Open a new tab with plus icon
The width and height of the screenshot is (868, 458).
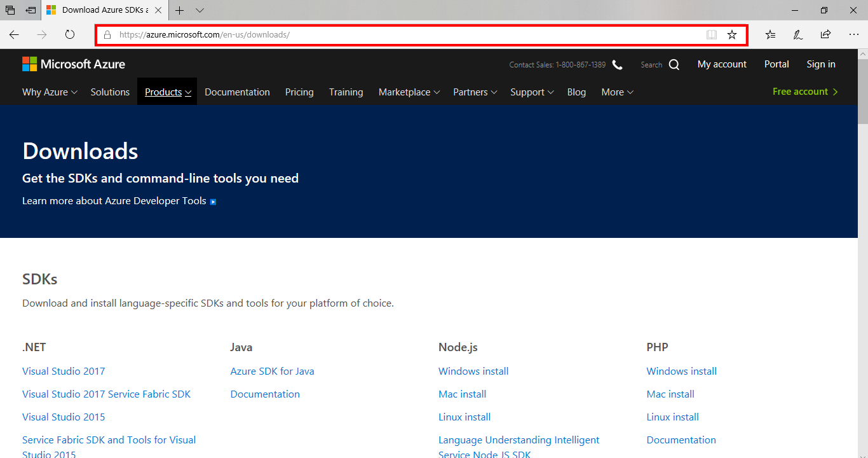(x=180, y=10)
